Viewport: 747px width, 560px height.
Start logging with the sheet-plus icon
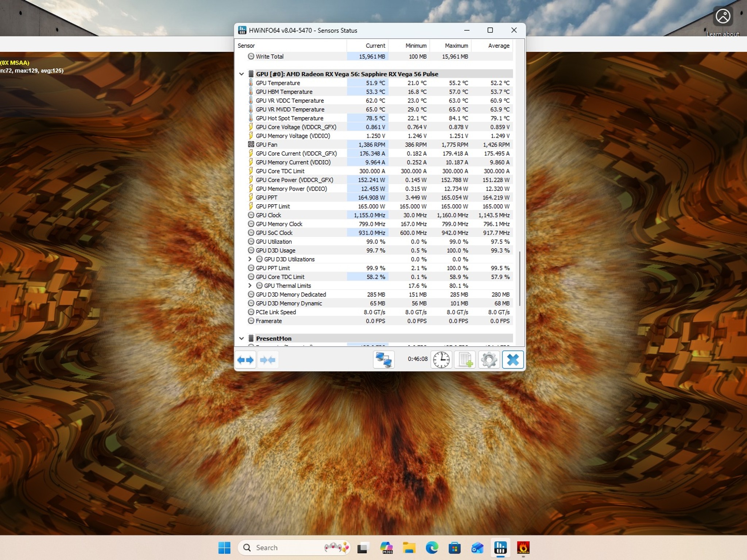pyautogui.click(x=465, y=359)
